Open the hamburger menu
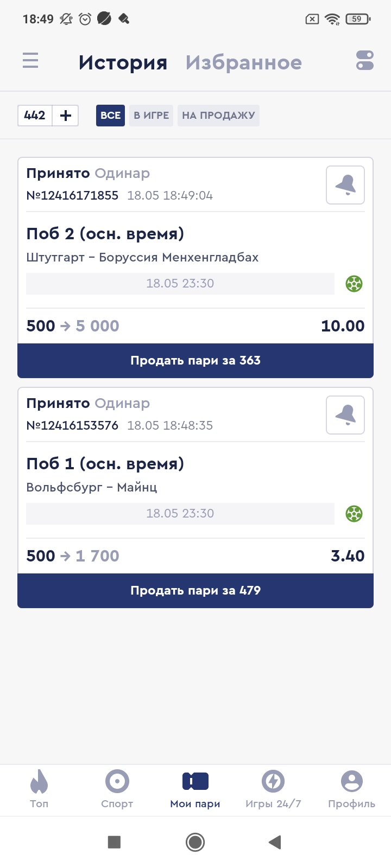This screenshot has width=391, height=868. 30,60
